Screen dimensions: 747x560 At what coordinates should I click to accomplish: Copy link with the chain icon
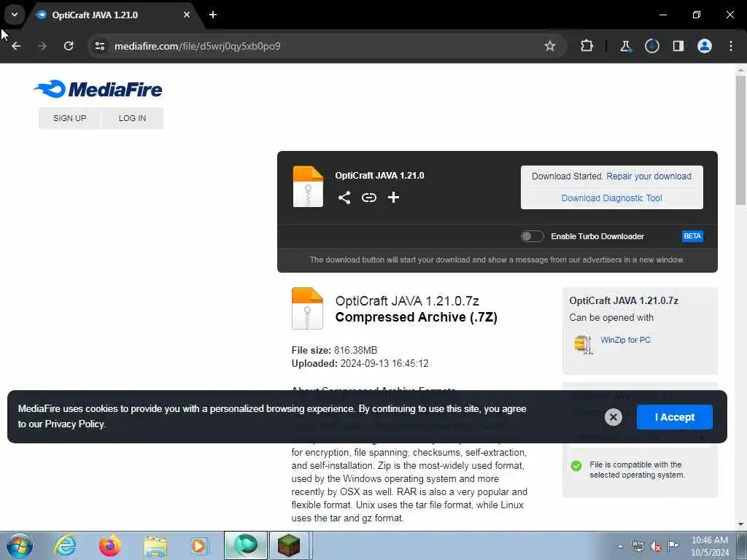(368, 198)
